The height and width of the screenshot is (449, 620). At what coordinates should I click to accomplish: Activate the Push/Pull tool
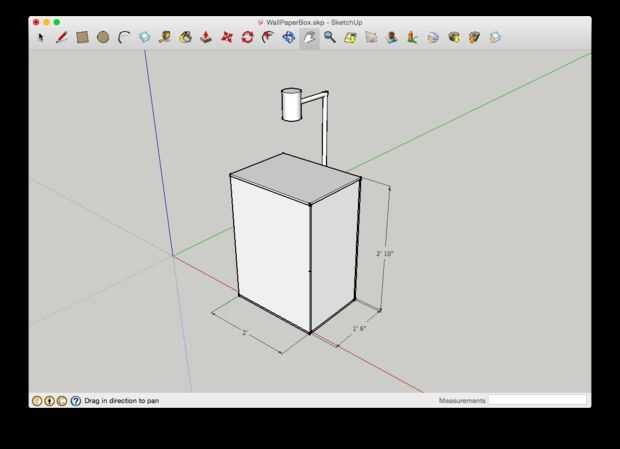[206, 38]
